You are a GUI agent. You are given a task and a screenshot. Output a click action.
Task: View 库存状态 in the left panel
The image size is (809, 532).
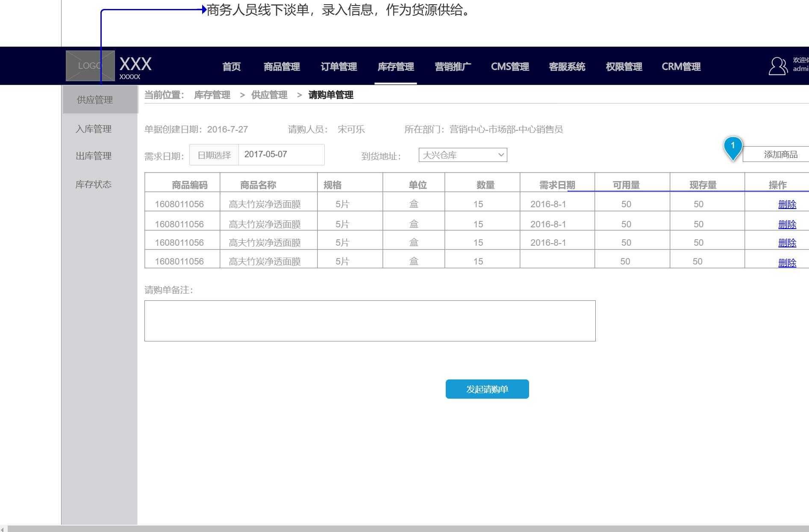click(x=93, y=184)
